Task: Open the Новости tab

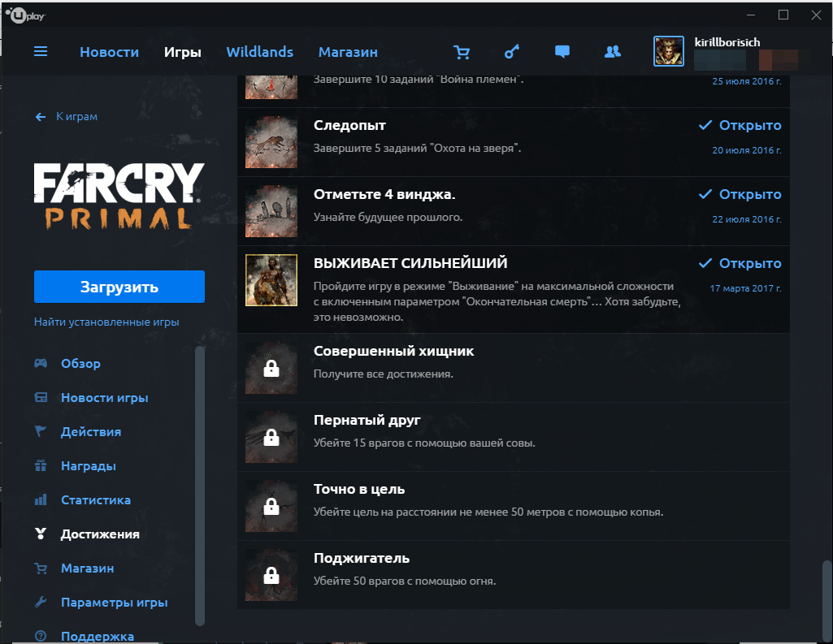Action: [109, 52]
